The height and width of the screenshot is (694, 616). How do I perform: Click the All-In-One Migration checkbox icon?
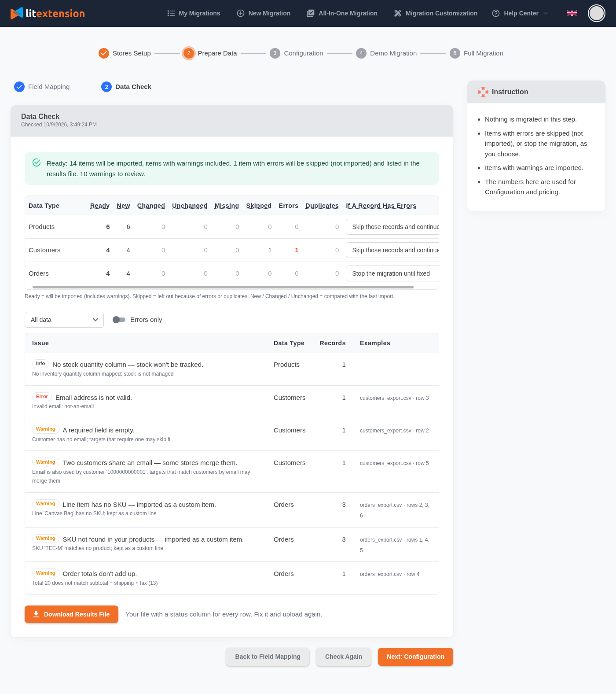coord(311,13)
